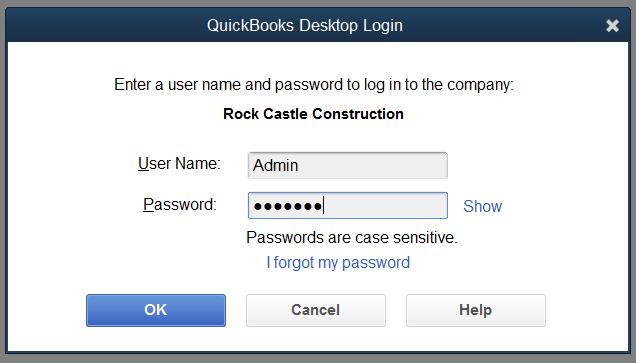Click the 'QuickBooks Desktop Login' title bar text

305,26
